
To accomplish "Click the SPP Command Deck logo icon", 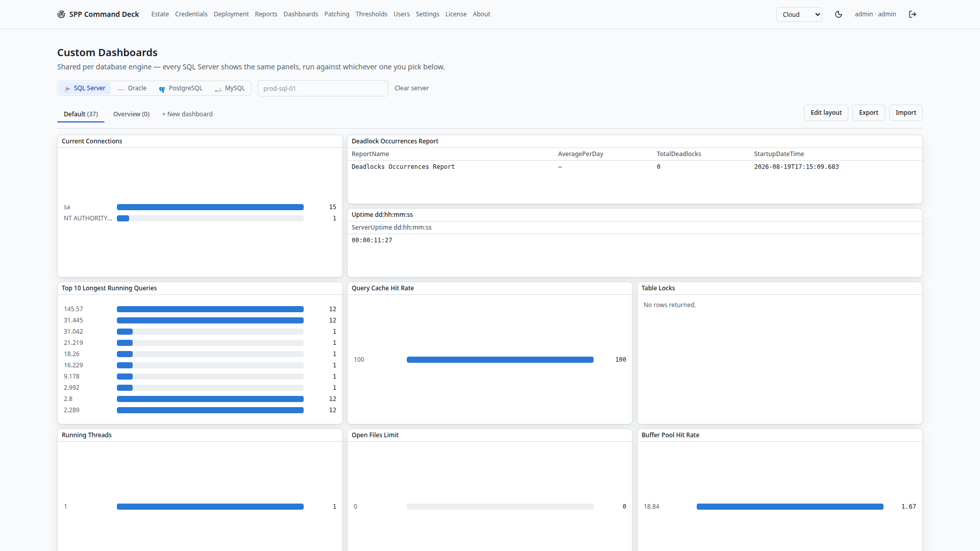I will [x=61, y=14].
